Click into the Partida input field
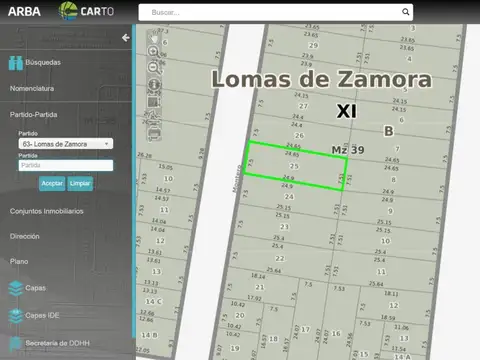Image resolution: width=480 pixels, height=360 pixels. (x=66, y=165)
